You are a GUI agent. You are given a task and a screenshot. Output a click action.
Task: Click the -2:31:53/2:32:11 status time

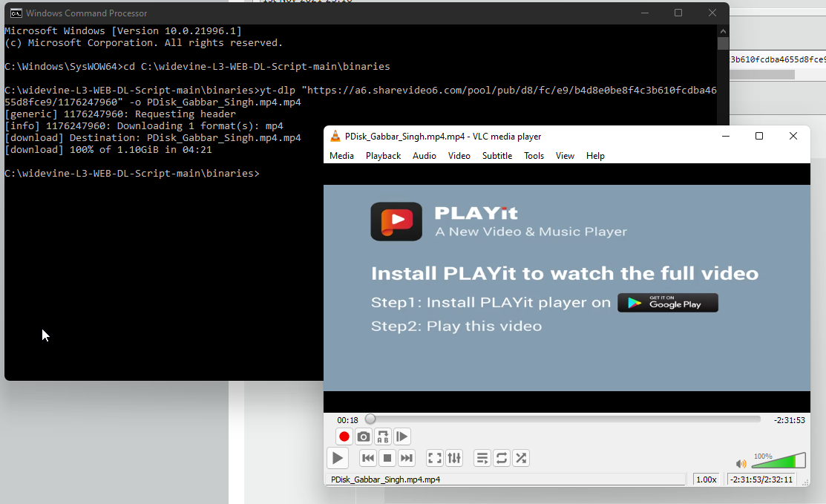(x=761, y=480)
